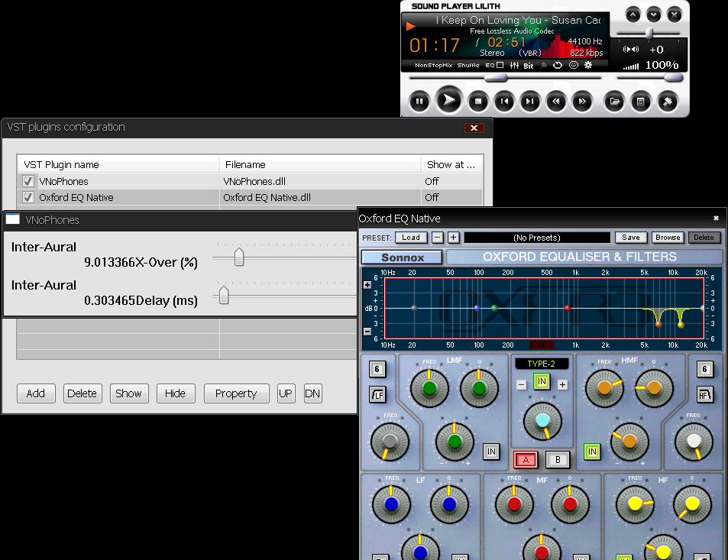Select the B comparison button
The height and width of the screenshot is (560, 728).
558,460
